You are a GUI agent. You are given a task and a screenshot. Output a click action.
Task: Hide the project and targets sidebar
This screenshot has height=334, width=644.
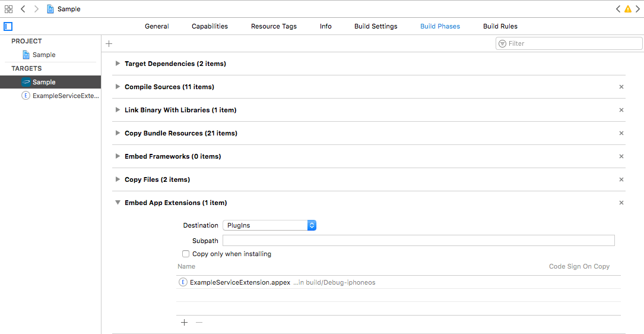pos(8,26)
